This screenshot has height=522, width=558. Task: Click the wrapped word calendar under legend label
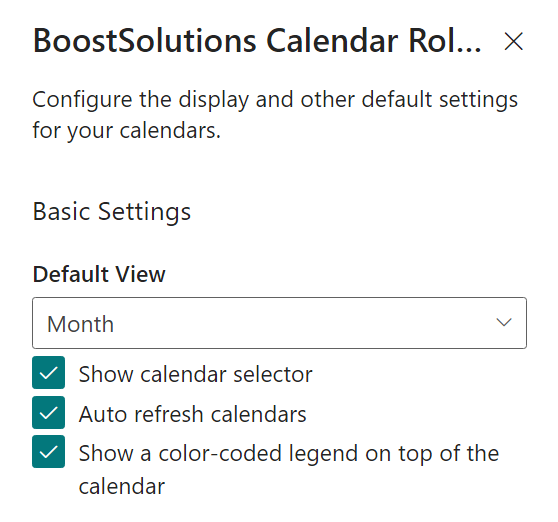pos(122,486)
